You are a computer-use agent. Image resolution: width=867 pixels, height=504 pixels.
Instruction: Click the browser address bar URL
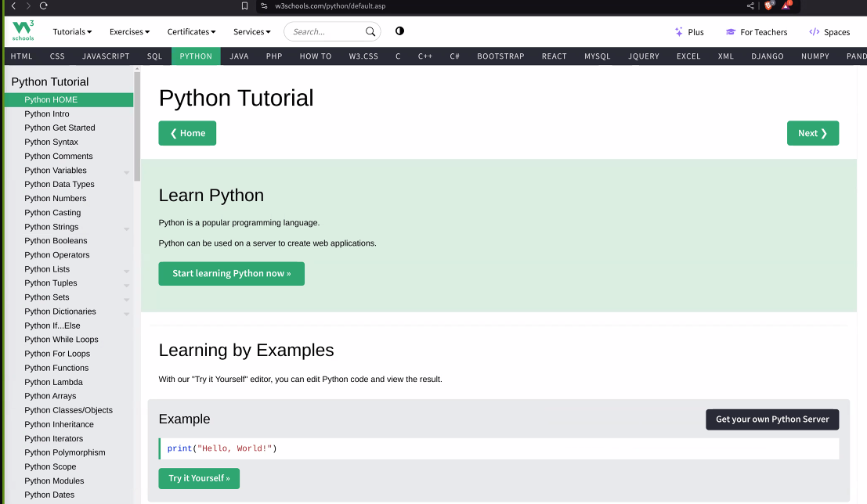[330, 6]
